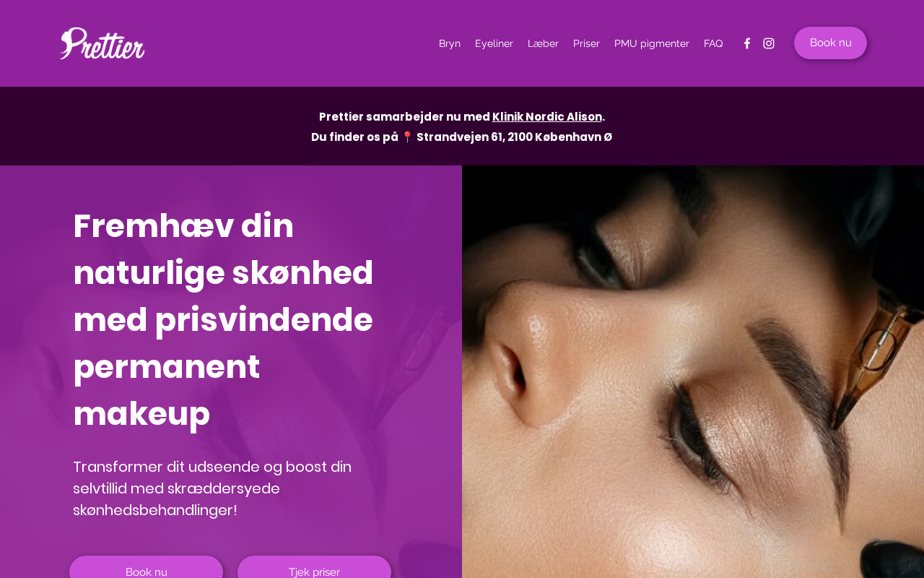Click the Book nu hero button

point(146,567)
